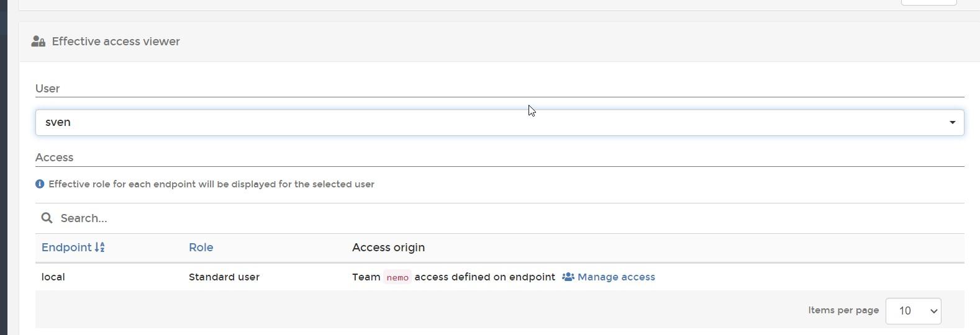Click the Endpoint sort order icon
This screenshot has width=980, height=335.
(x=99, y=248)
